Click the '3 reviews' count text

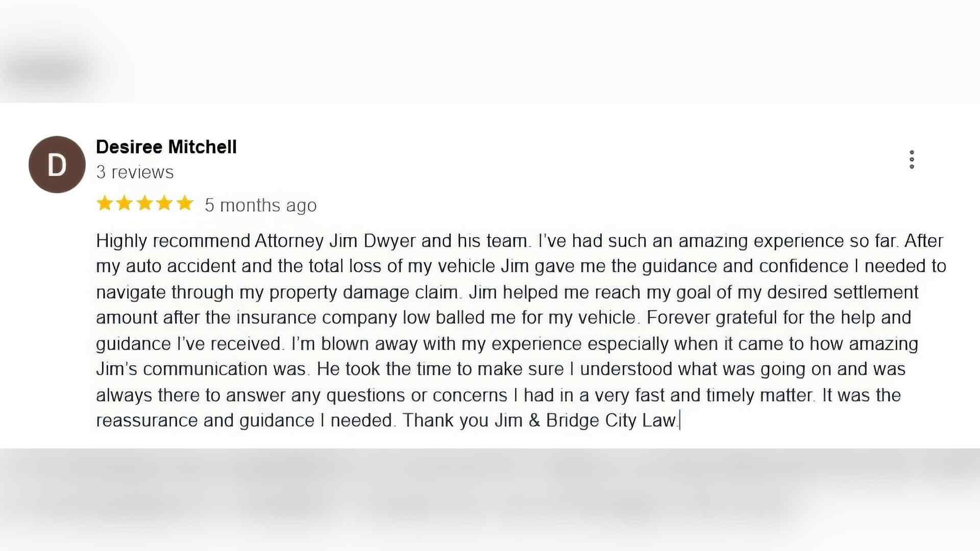click(135, 172)
